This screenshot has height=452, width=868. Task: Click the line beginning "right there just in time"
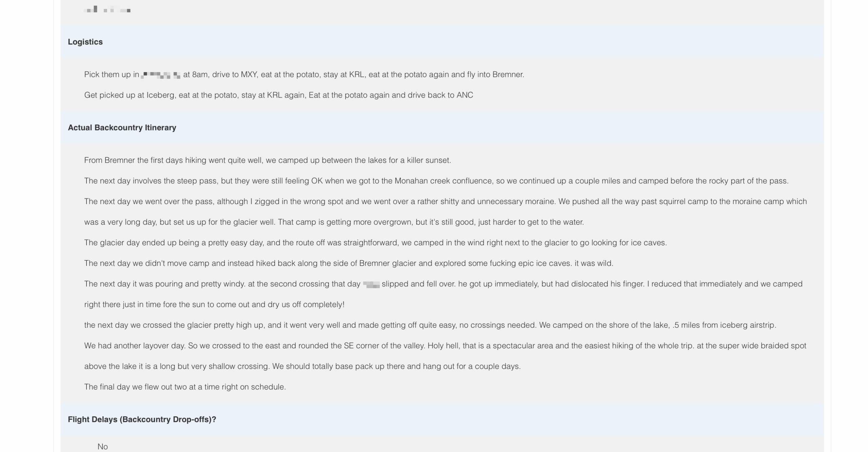[214, 305]
